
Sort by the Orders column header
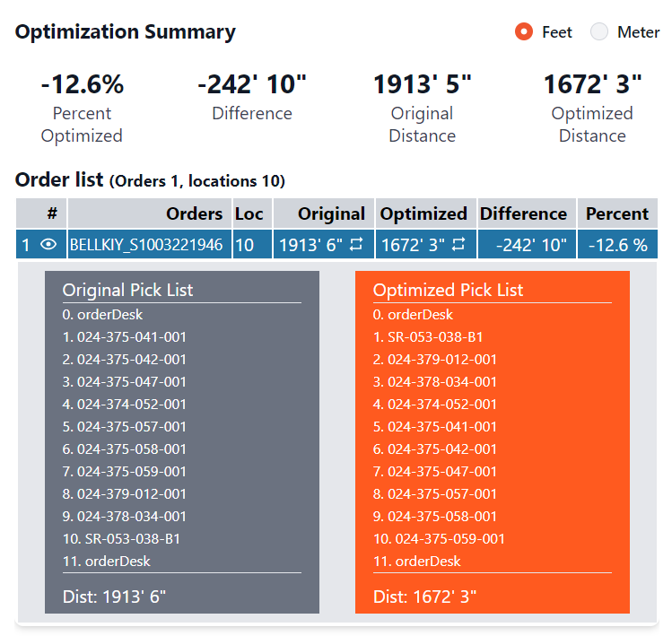click(194, 213)
